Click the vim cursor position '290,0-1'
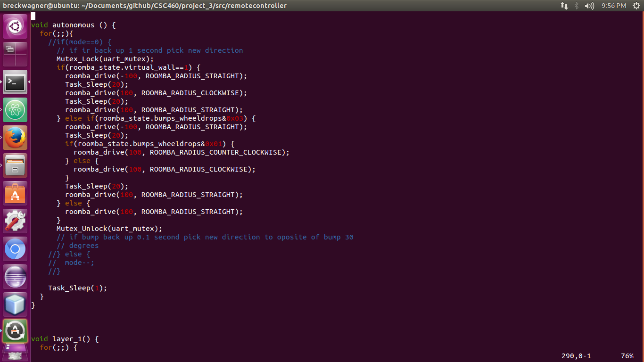The image size is (644, 362). click(576, 356)
